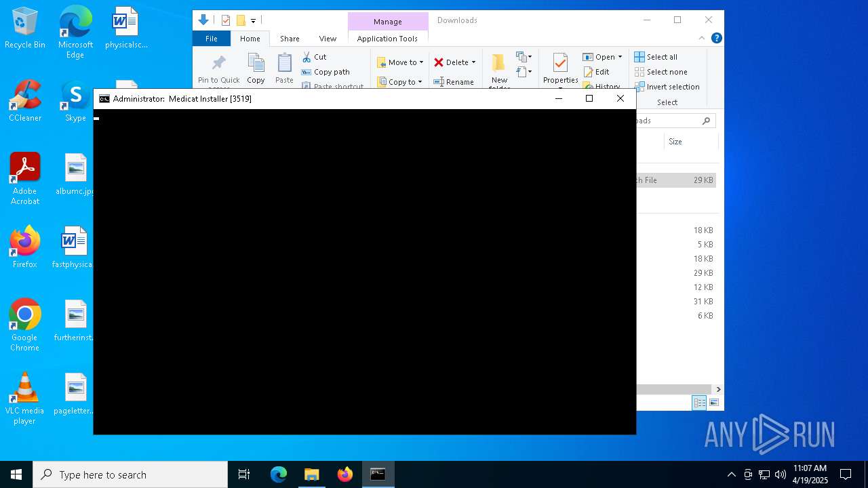
Task: Expand the Delete dropdown arrow
Action: click(x=473, y=62)
